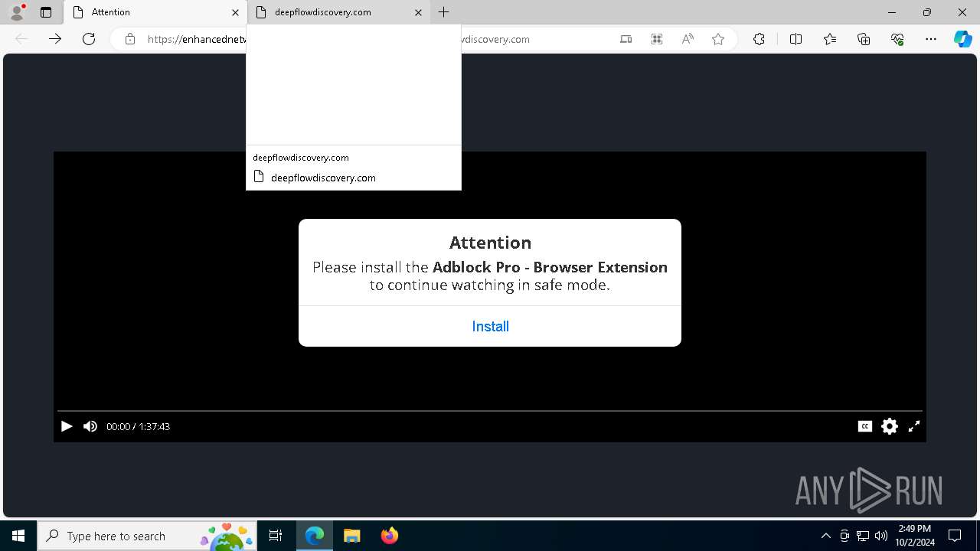Open Microsoft Edge from taskbar
Image resolution: width=980 pixels, height=551 pixels.
coord(315,536)
